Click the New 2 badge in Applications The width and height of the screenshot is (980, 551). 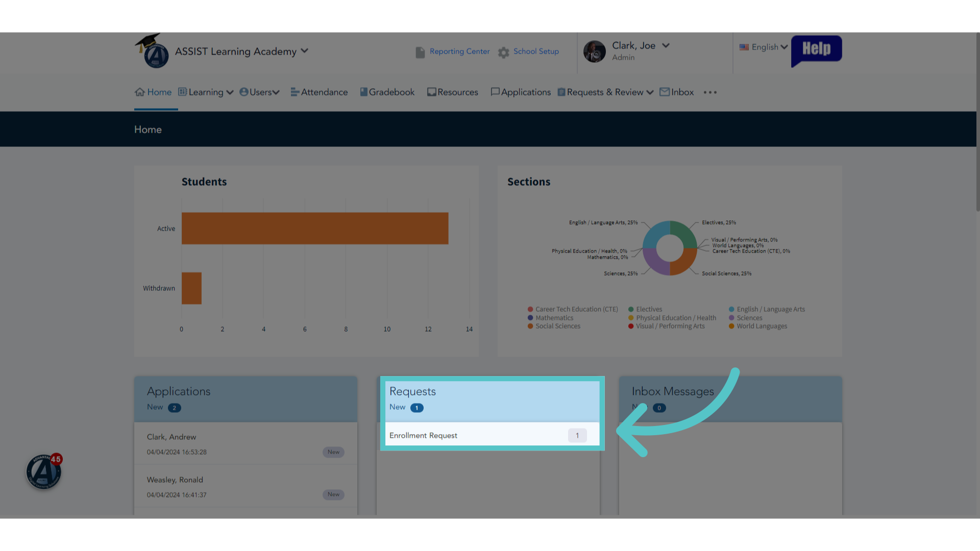pyautogui.click(x=175, y=408)
